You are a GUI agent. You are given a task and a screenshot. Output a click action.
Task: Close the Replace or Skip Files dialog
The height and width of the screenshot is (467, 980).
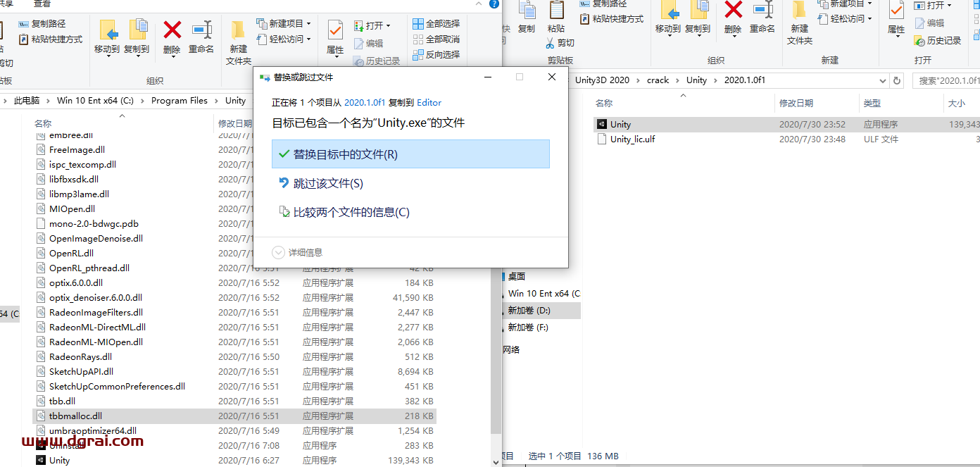tap(552, 77)
